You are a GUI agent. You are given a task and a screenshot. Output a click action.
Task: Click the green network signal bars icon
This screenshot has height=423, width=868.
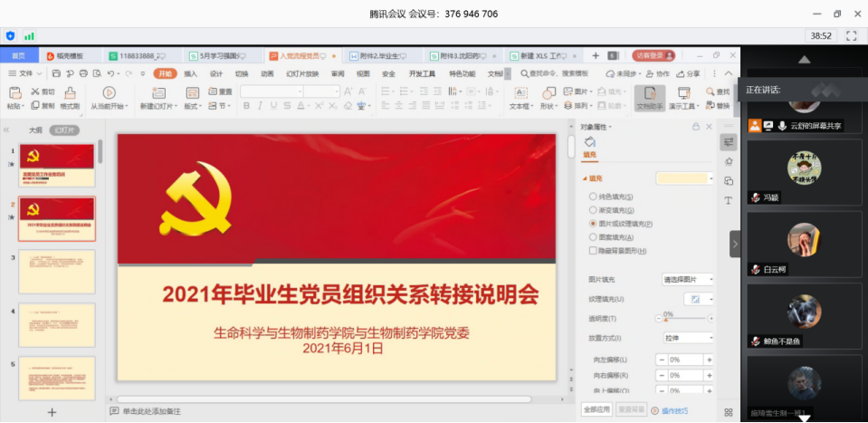29,36
